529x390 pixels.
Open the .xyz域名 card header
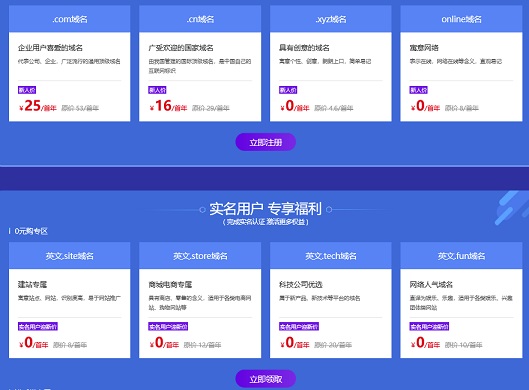point(331,19)
